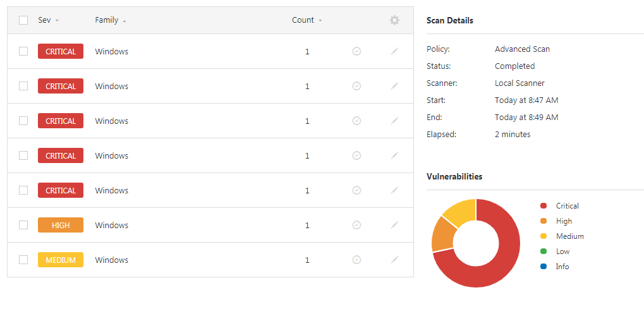Click the pencil edit icon in the MEDIUM row

pyautogui.click(x=394, y=260)
